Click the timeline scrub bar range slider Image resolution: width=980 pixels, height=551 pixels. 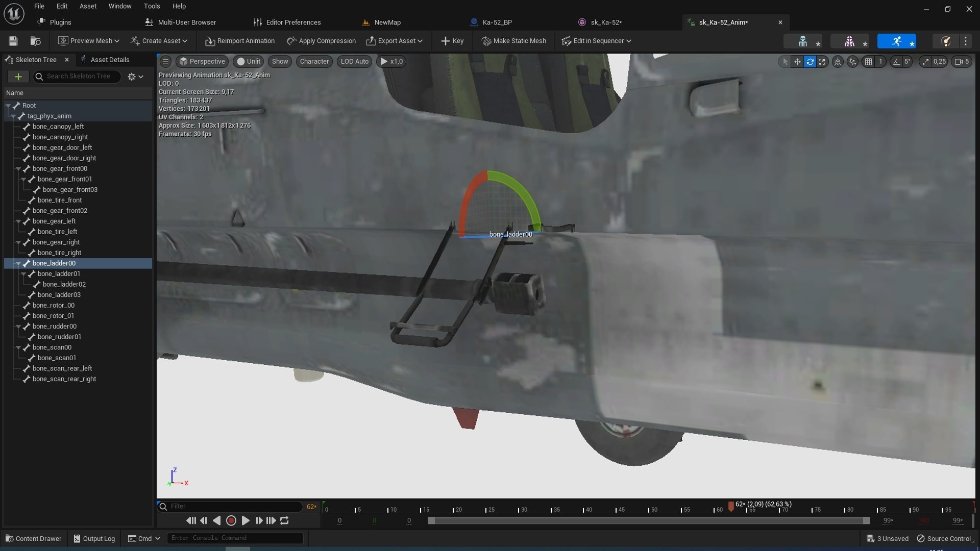(649, 520)
